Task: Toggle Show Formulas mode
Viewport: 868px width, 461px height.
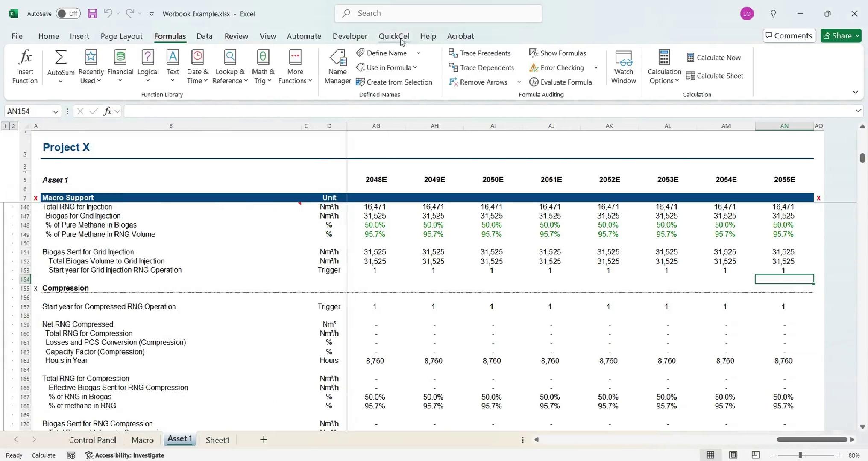Action: pyautogui.click(x=558, y=53)
